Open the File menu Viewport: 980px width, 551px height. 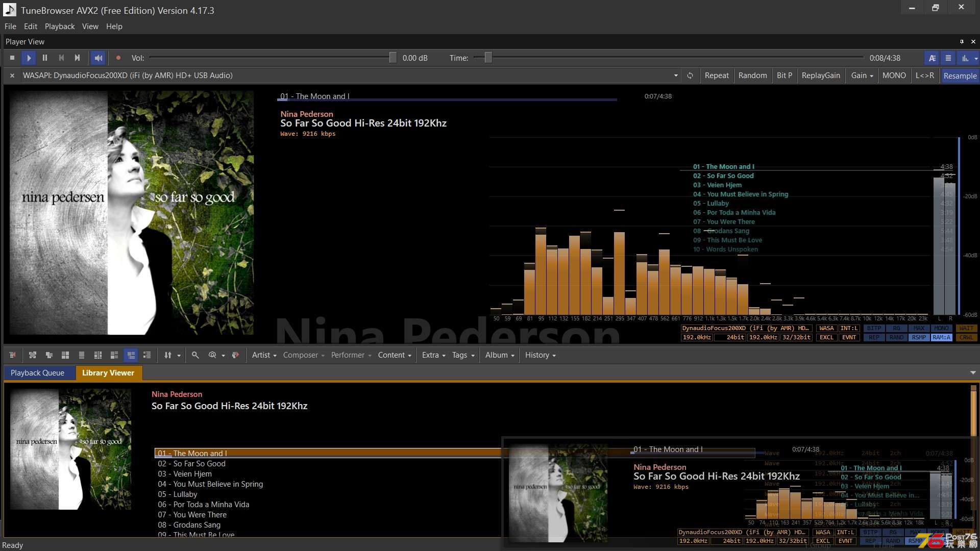click(10, 27)
